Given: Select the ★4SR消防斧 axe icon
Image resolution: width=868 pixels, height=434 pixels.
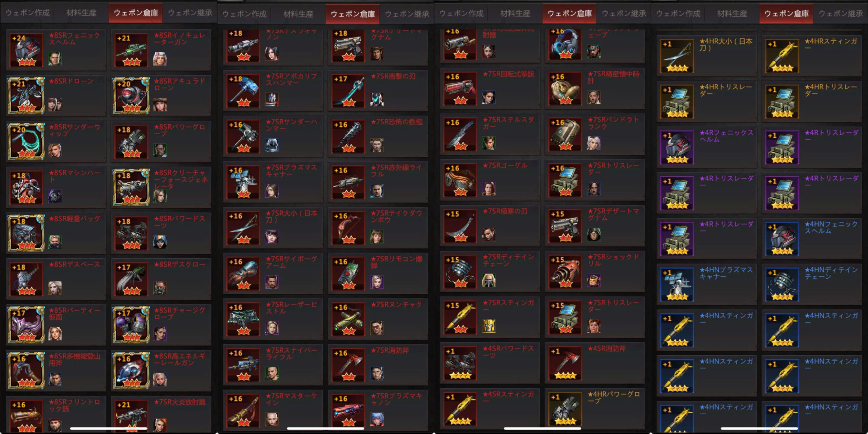Looking at the screenshot, I should (x=565, y=363).
